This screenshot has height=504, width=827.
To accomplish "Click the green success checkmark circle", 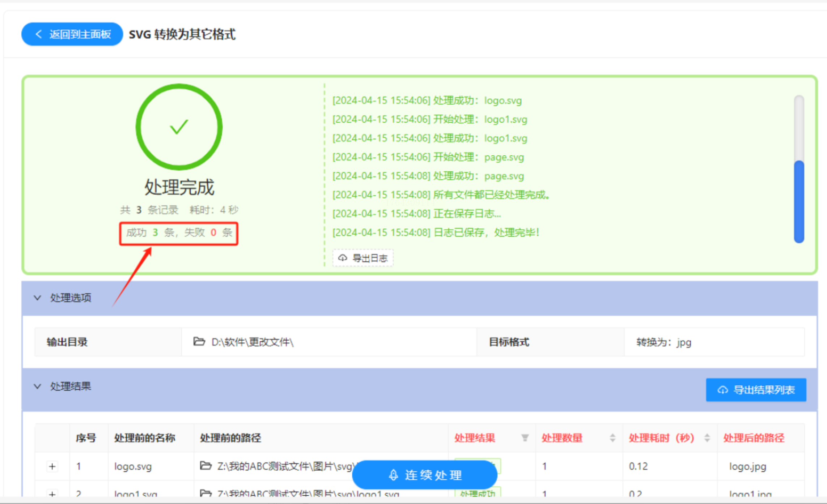I will tap(179, 127).
